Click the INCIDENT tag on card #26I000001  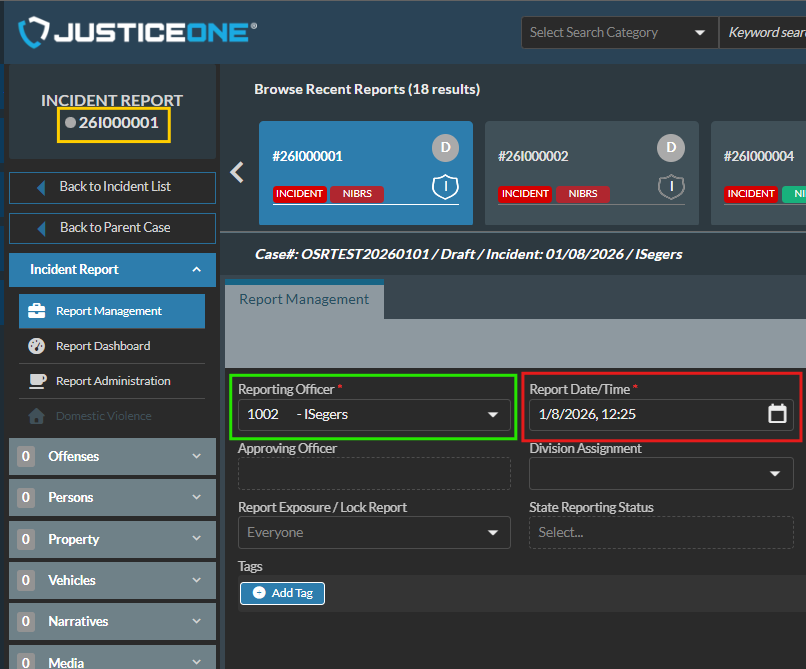tap(299, 194)
